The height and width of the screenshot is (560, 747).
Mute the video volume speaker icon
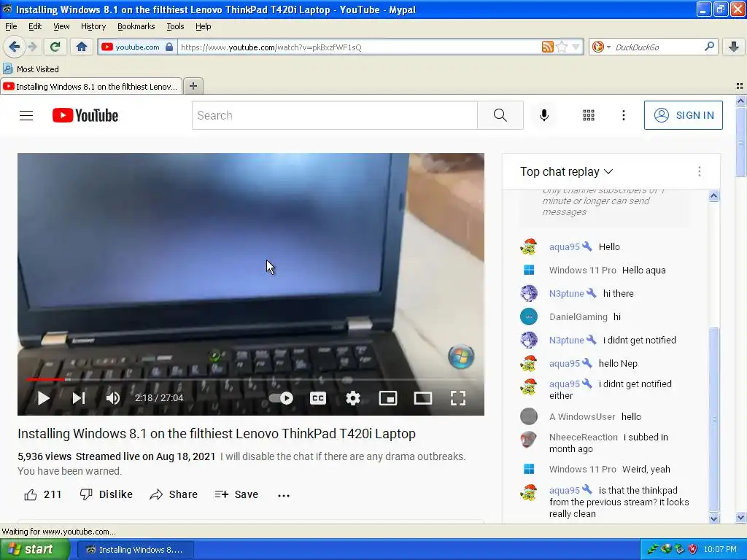click(113, 398)
